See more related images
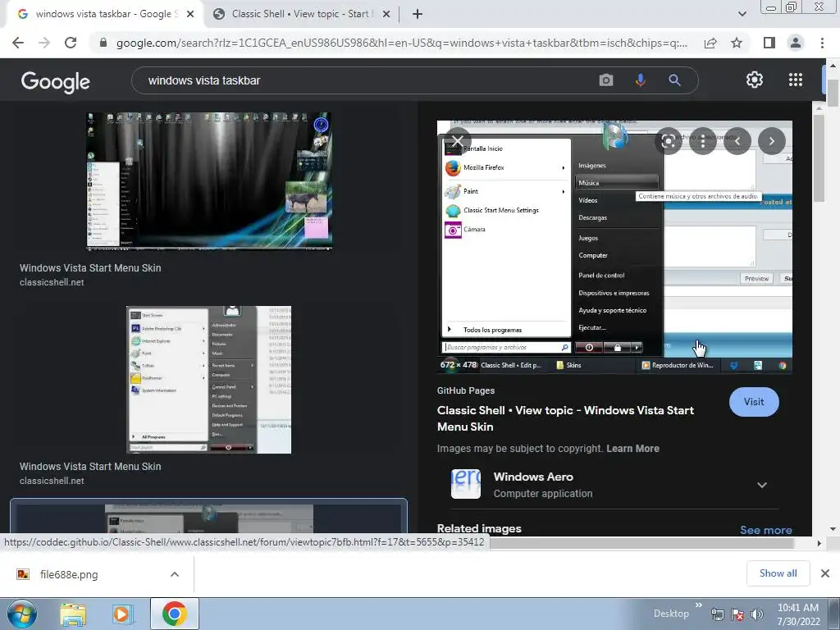840x630 pixels. click(x=765, y=530)
